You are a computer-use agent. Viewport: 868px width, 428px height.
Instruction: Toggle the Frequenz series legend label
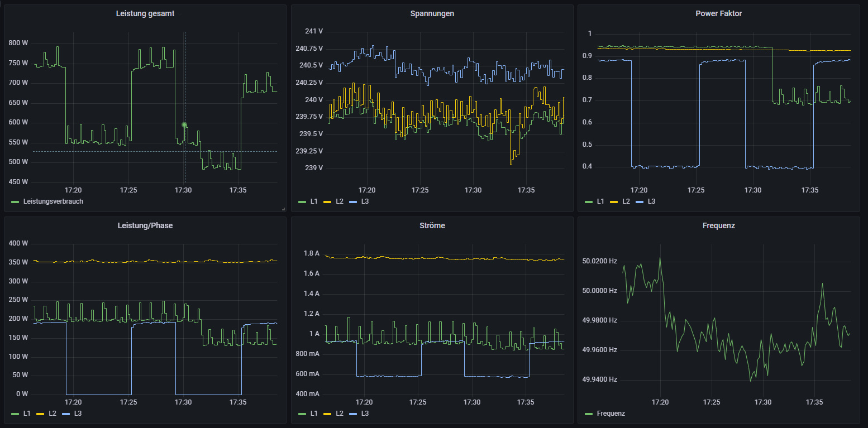tap(611, 413)
